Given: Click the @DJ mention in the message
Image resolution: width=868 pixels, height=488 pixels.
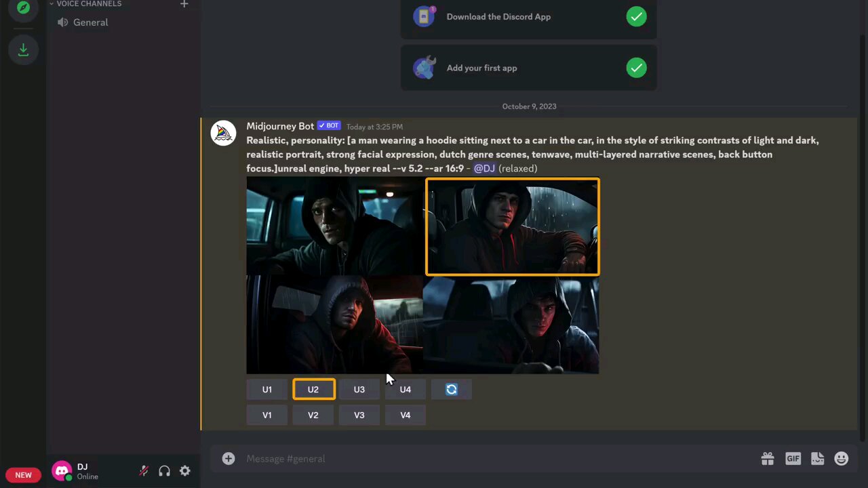Looking at the screenshot, I should coord(484,168).
